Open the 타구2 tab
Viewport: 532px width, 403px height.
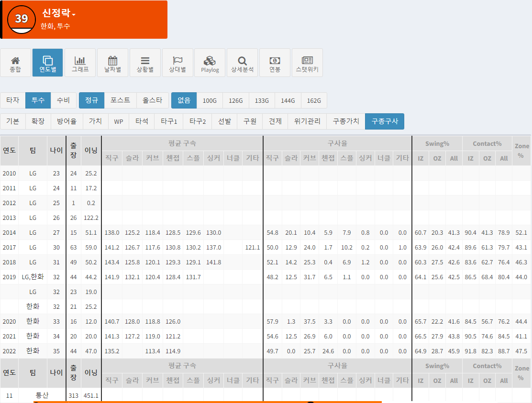(x=198, y=121)
